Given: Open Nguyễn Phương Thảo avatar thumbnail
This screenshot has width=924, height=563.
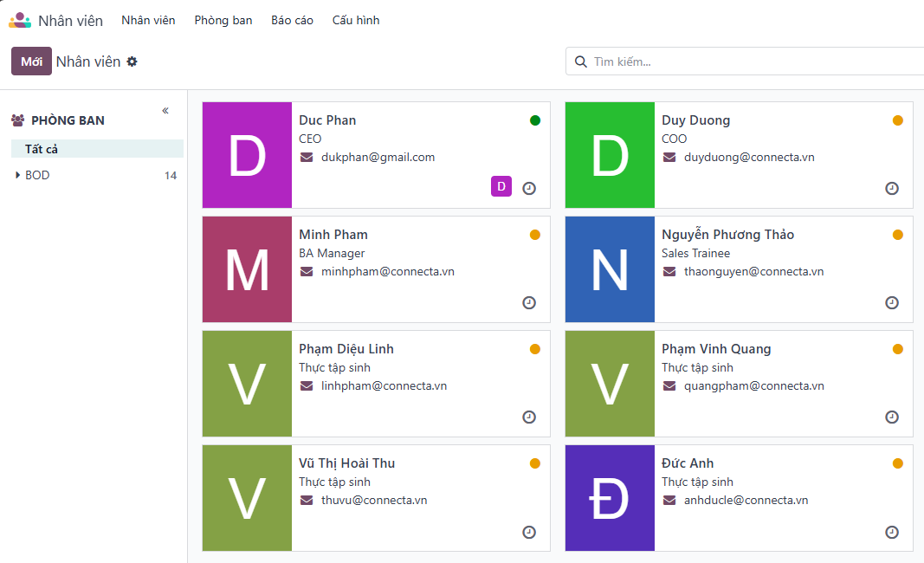Looking at the screenshot, I should 610,269.
